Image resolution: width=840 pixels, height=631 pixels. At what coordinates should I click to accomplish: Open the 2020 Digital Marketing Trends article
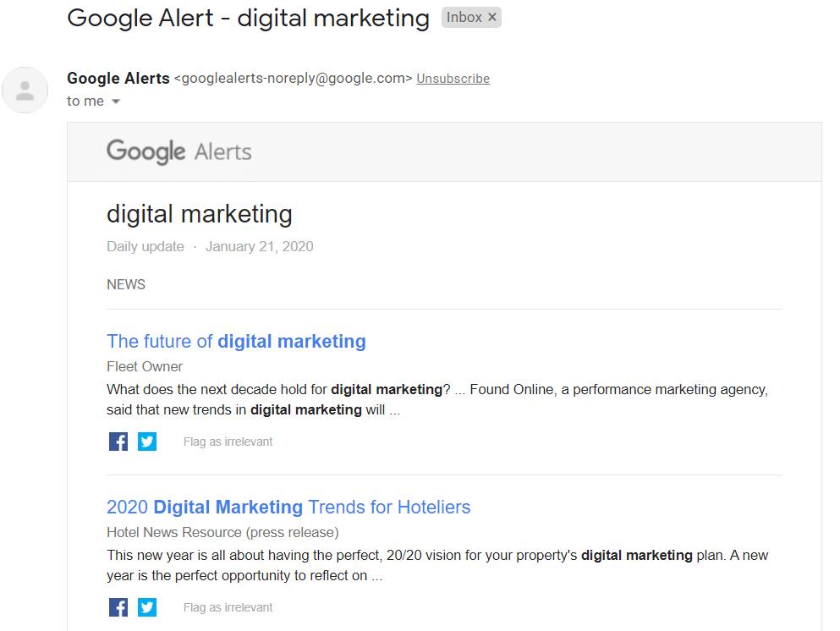(x=288, y=507)
